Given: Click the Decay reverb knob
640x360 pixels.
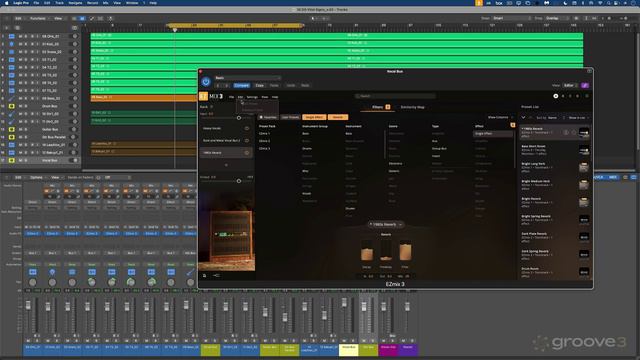Looking at the screenshot, I should (x=367, y=251).
